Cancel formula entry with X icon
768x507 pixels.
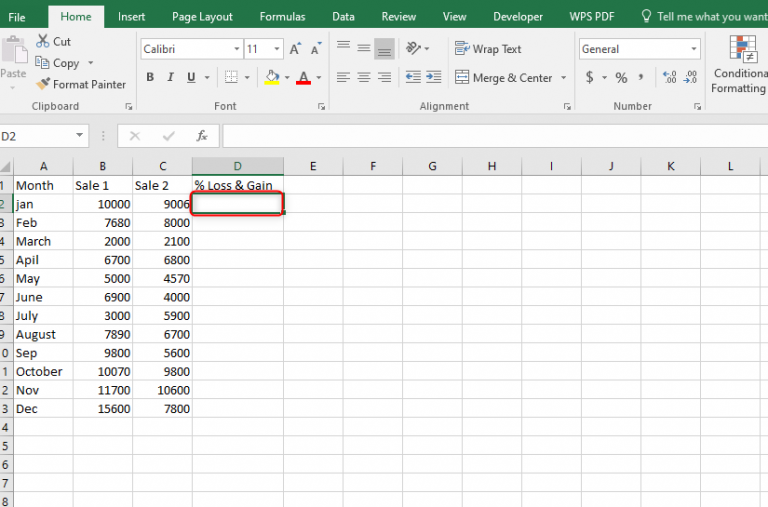click(135, 136)
